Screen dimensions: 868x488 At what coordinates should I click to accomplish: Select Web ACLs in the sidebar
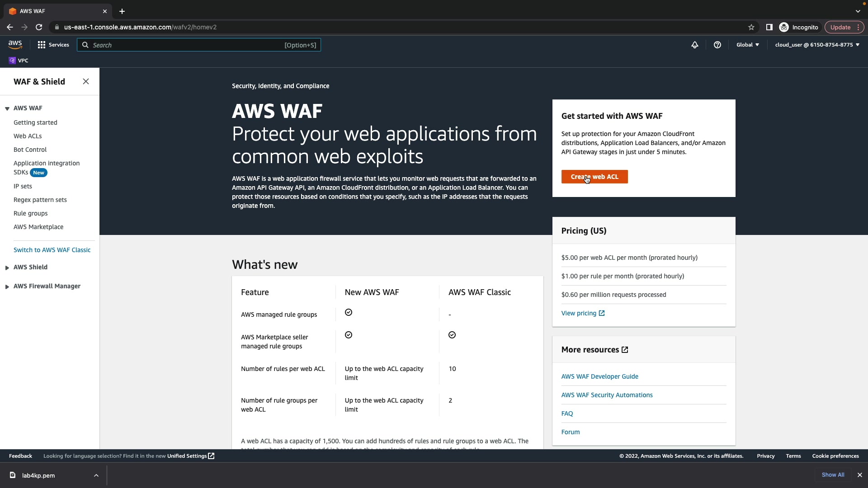click(28, 136)
